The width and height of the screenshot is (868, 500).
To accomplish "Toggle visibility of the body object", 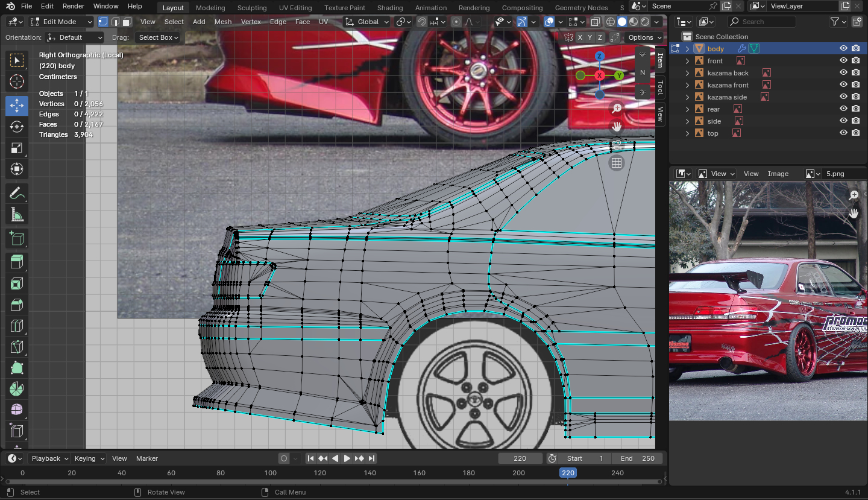I will (844, 49).
